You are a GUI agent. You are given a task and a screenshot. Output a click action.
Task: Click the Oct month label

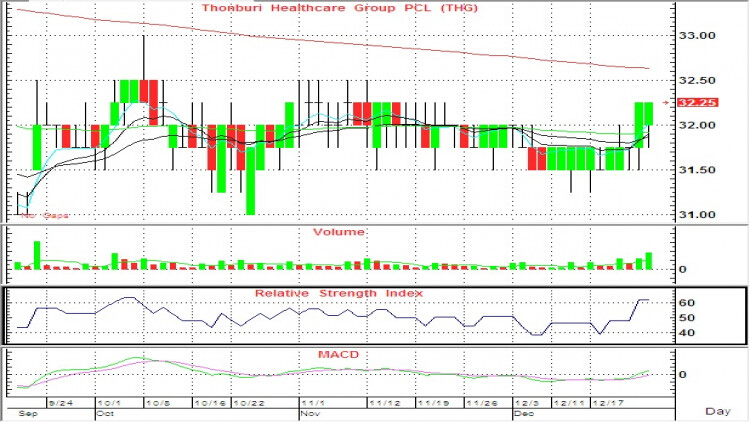coord(105,413)
